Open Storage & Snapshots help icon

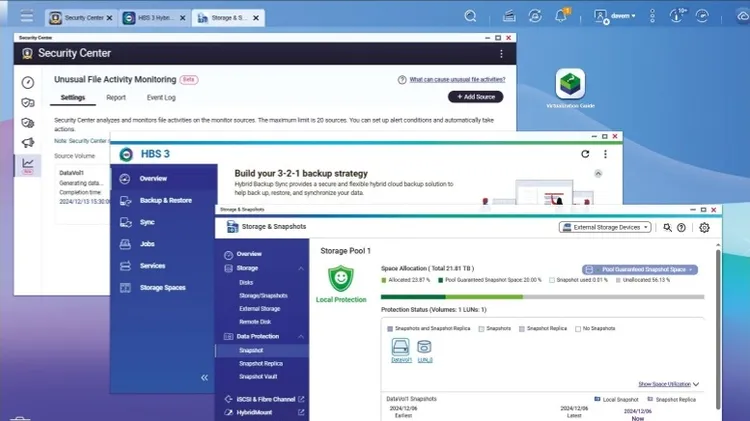click(x=681, y=228)
